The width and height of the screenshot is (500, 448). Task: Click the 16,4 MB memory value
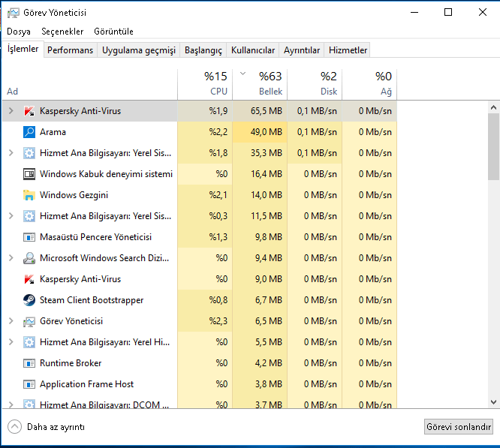(267, 174)
